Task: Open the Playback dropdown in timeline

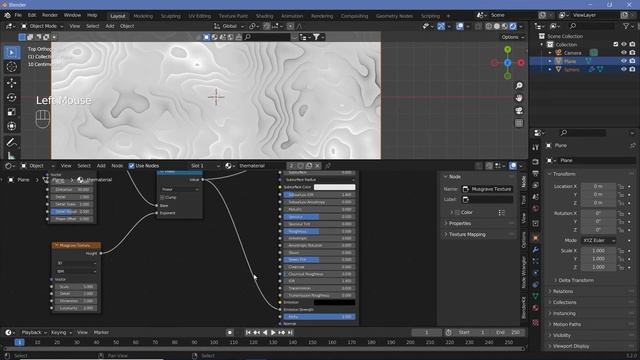Action: [33, 332]
